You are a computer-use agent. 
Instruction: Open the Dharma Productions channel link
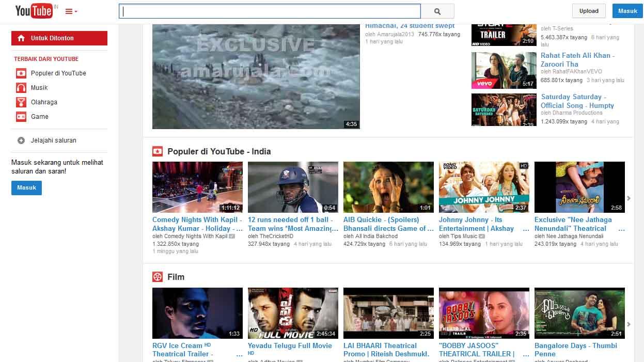click(x=577, y=113)
